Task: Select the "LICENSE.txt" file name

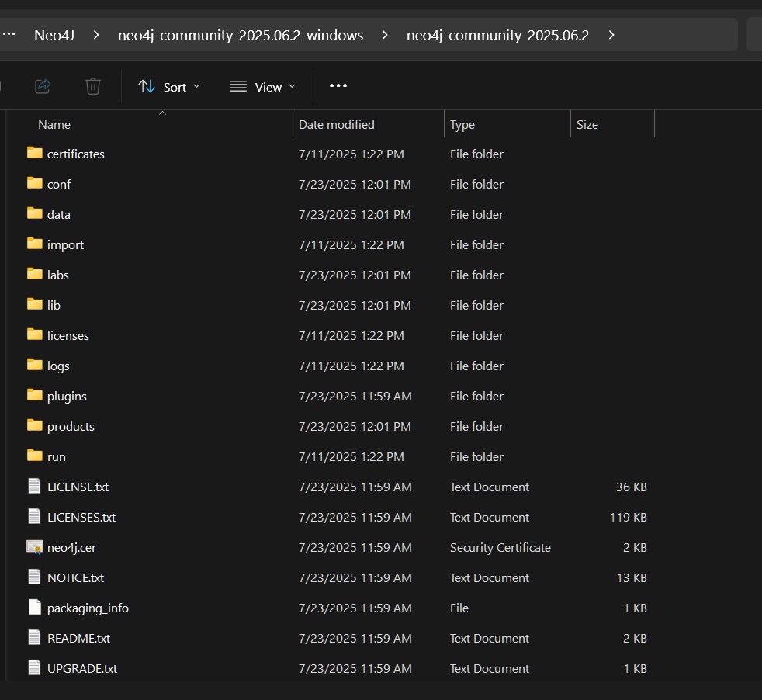Action: tap(78, 487)
